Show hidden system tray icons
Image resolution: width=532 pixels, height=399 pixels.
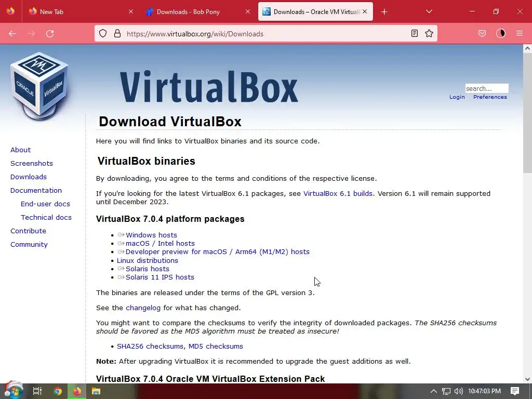click(x=433, y=391)
